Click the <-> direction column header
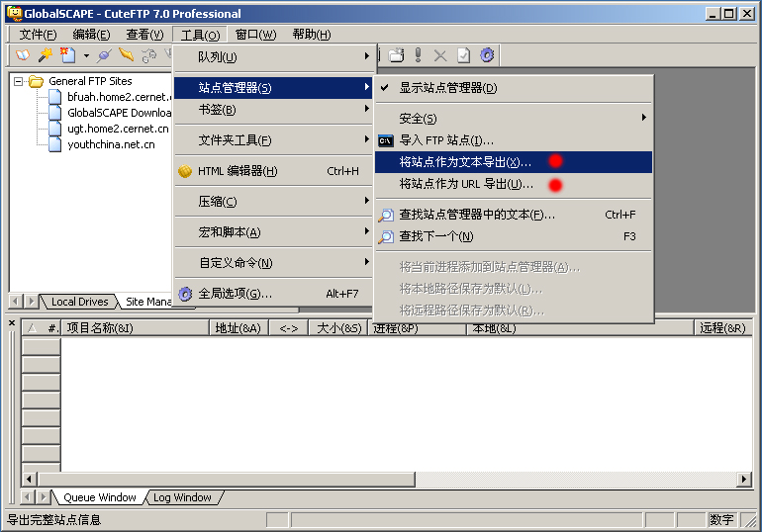 tap(289, 328)
